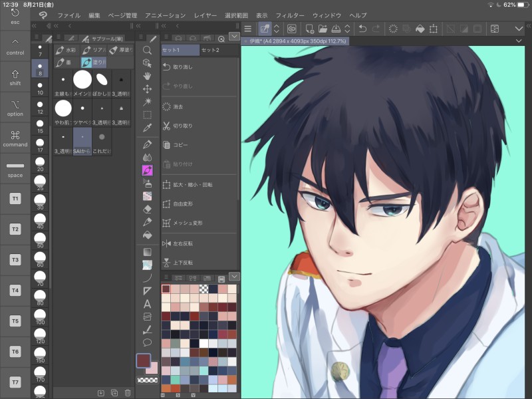Switch to セット1 tab
This screenshot has width=532, height=399.
[180, 50]
